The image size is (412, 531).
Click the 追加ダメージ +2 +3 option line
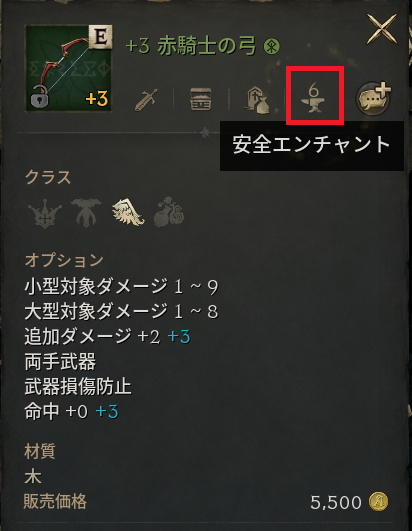point(108,337)
